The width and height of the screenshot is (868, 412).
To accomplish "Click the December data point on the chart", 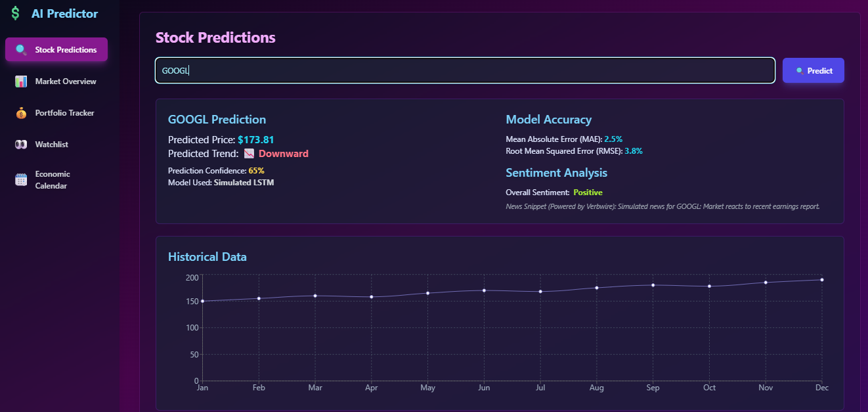I will point(821,278).
